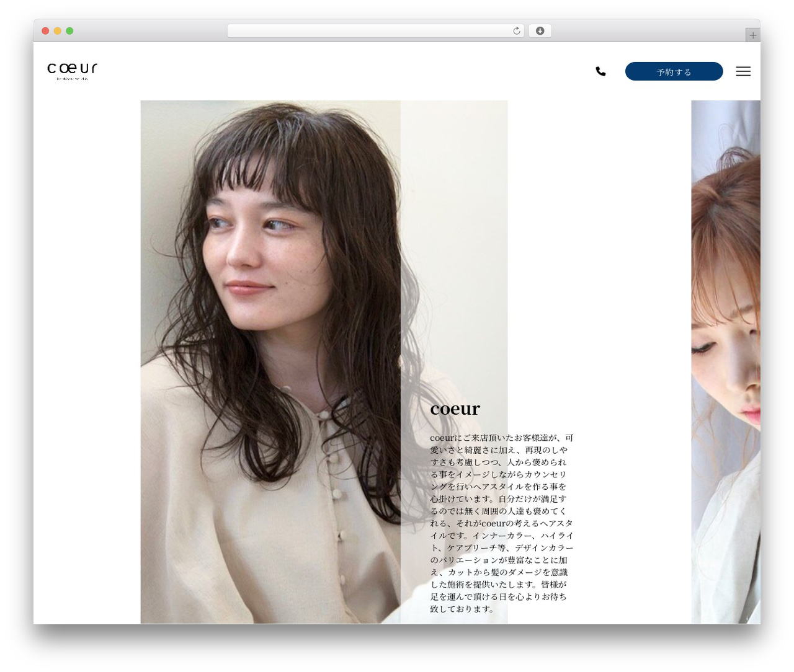Click the pink-haired woman photo
Screen dimensions: 794x672
click(x=726, y=362)
